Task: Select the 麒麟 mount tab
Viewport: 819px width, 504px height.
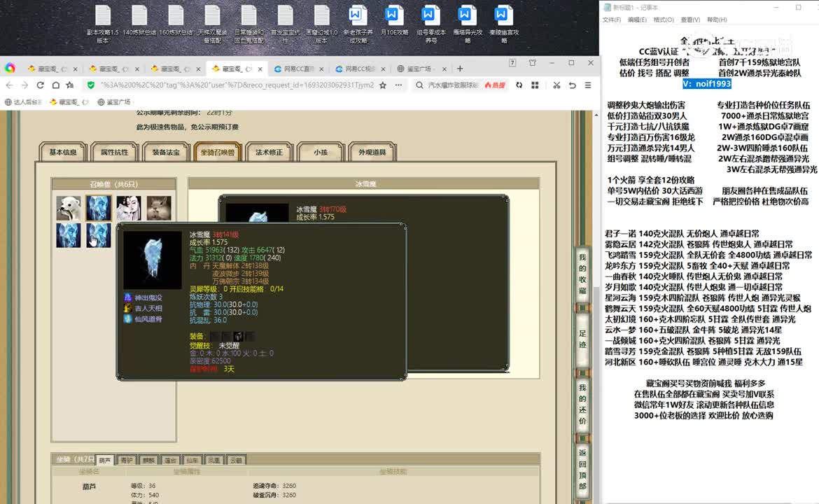Action: [149, 460]
